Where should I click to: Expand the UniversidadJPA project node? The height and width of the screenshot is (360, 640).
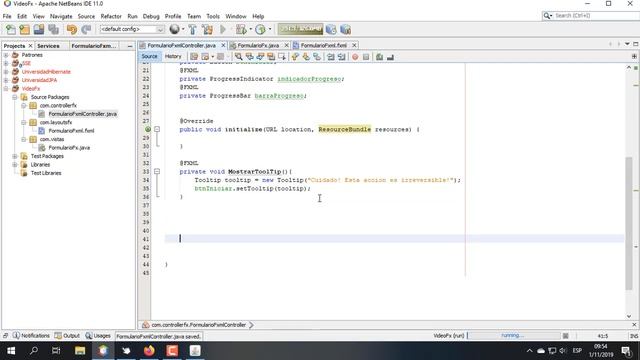click(x=6, y=80)
